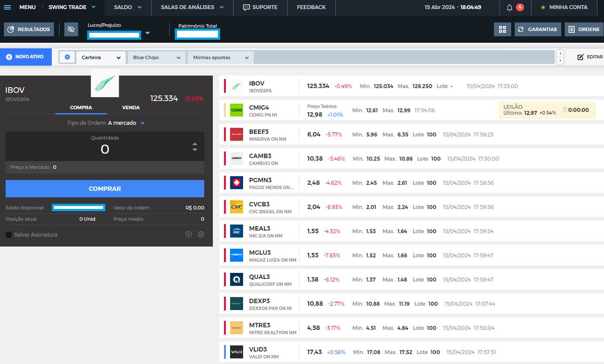Click the Pague Menos PGMN3 logo
The height and width of the screenshot is (364, 604).
pyautogui.click(x=237, y=183)
